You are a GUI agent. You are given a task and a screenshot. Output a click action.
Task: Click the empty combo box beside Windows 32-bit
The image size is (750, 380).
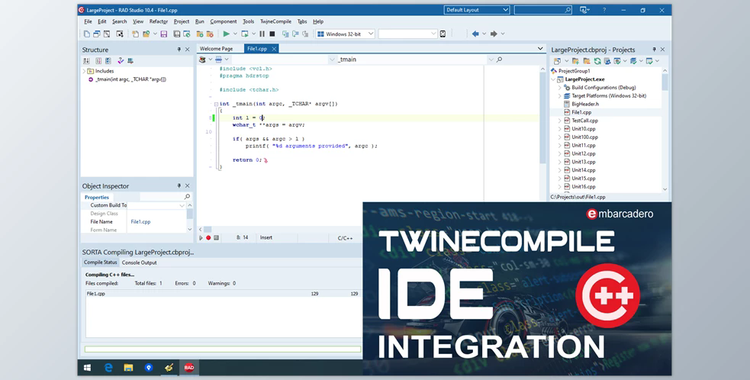[x=407, y=34]
